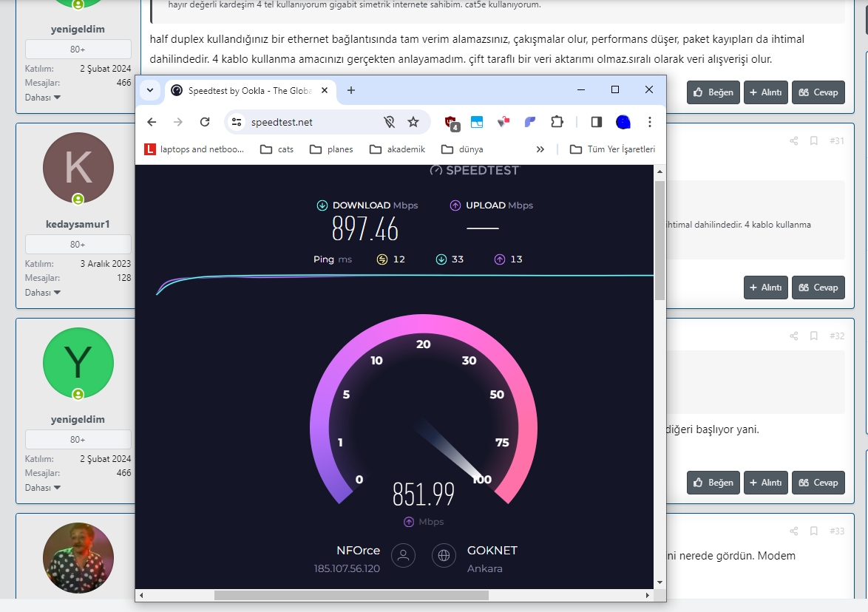Click the 897.46 download result
Image resolution: width=868 pixels, height=612 pixels.
pyautogui.click(x=365, y=228)
